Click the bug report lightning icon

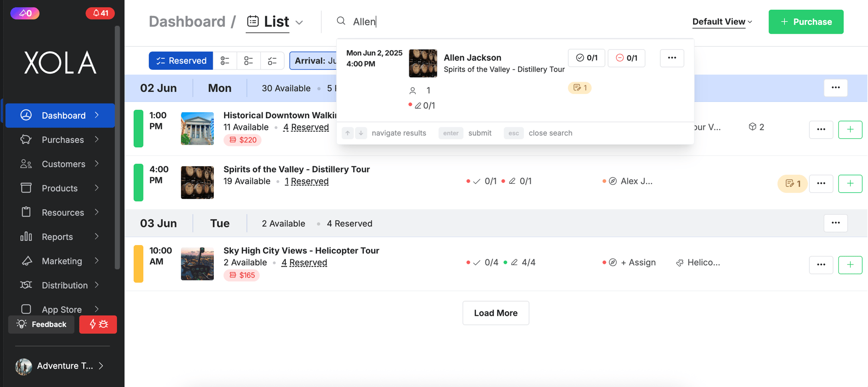[x=98, y=324]
